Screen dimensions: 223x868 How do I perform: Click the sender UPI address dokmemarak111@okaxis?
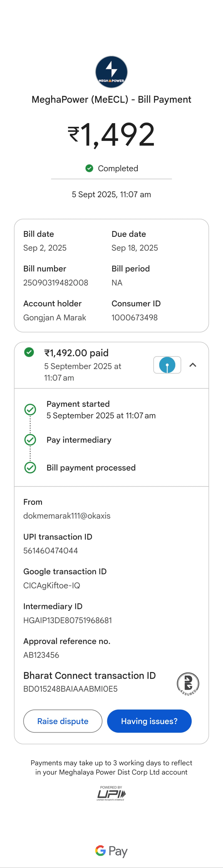click(x=67, y=516)
